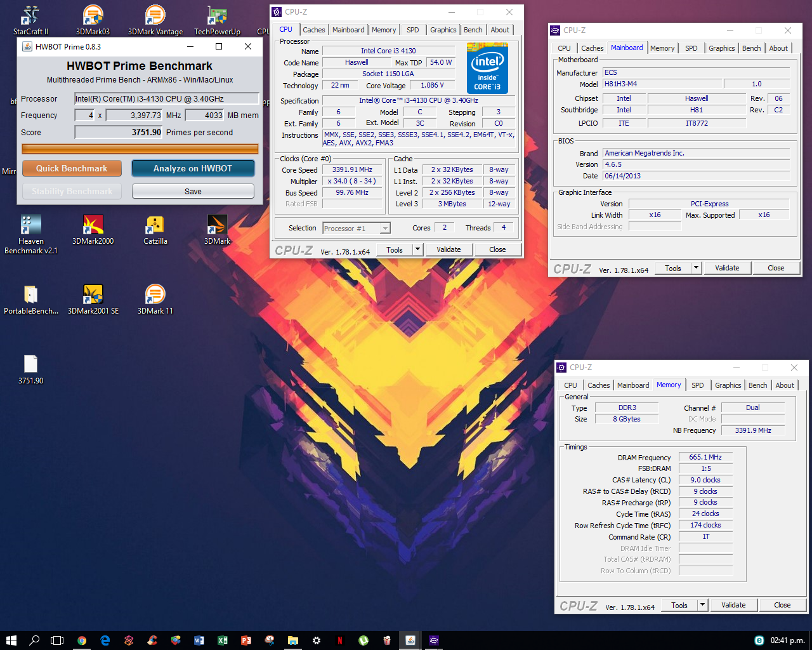
Task: Open the PortableBench folder icon
Action: pos(30,300)
